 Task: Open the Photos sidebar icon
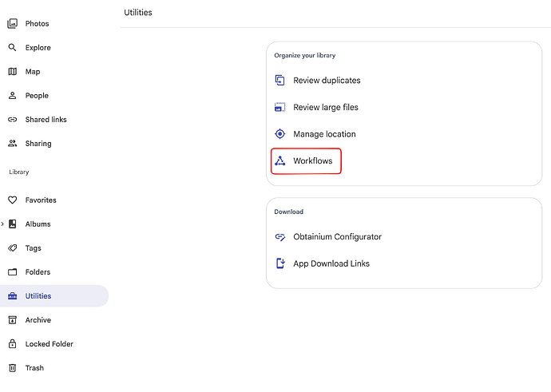tap(12, 23)
